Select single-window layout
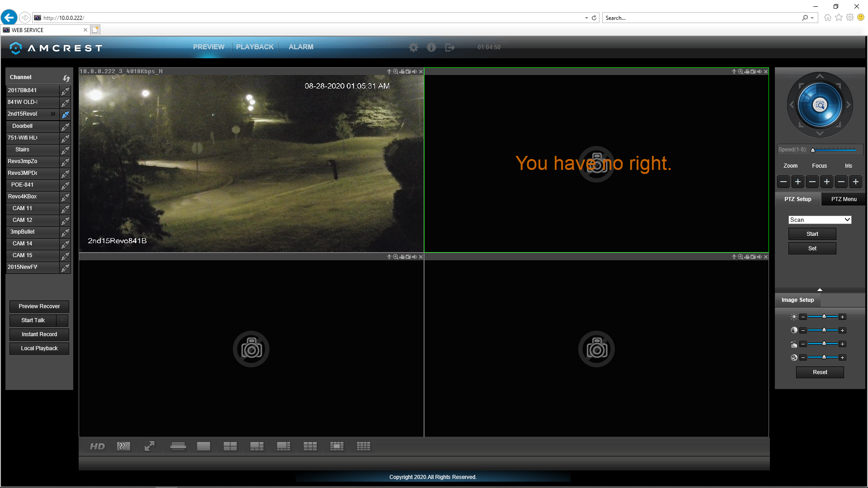Image resolution: width=868 pixels, height=488 pixels. click(x=203, y=446)
